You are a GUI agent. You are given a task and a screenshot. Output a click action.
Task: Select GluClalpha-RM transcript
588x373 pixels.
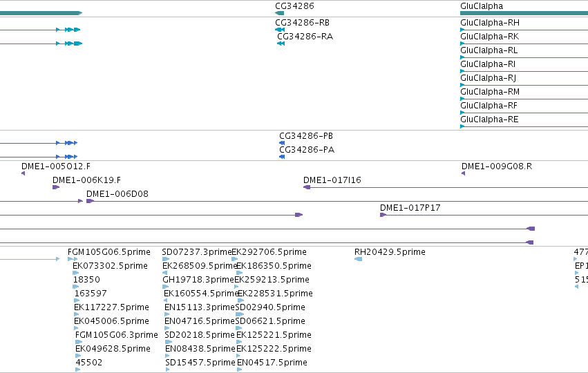click(490, 92)
